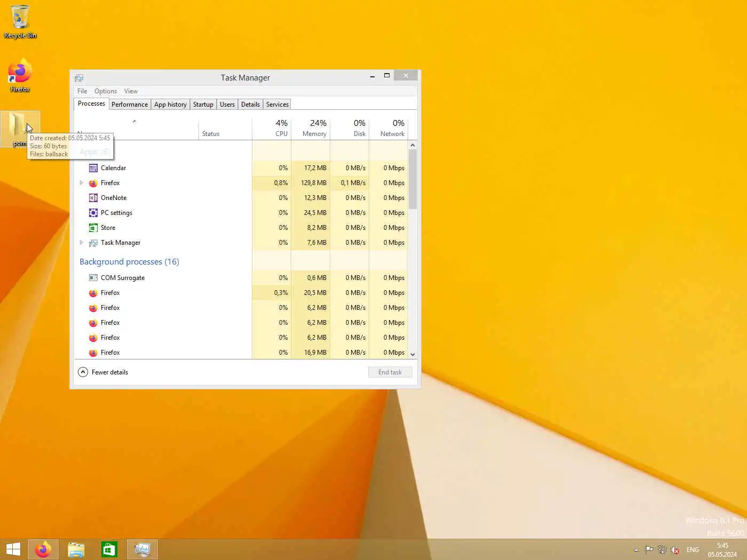Select the Calendar process row
747x560 pixels.
pyautogui.click(x=241, y=168)
